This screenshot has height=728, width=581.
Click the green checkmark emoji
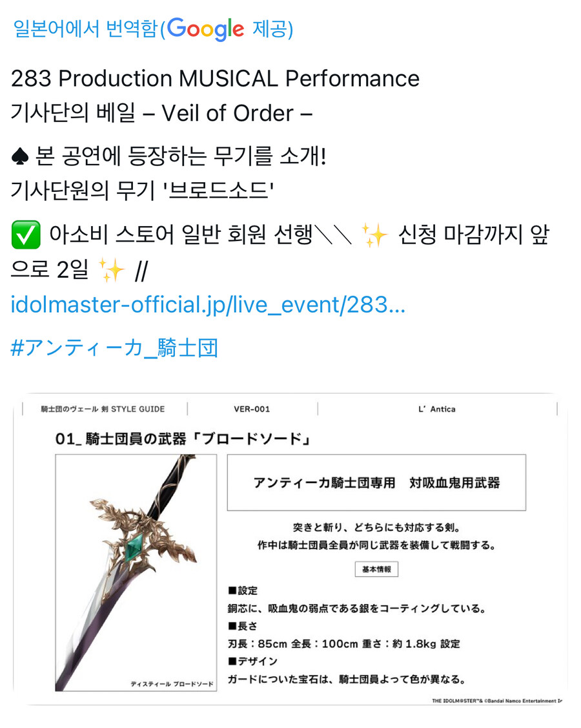[26, 235]
